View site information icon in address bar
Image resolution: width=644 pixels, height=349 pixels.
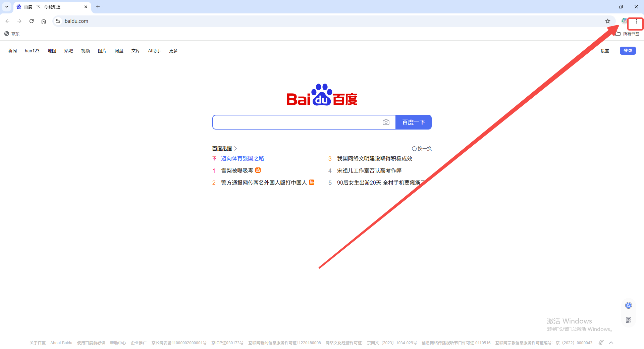click(58, 21)
